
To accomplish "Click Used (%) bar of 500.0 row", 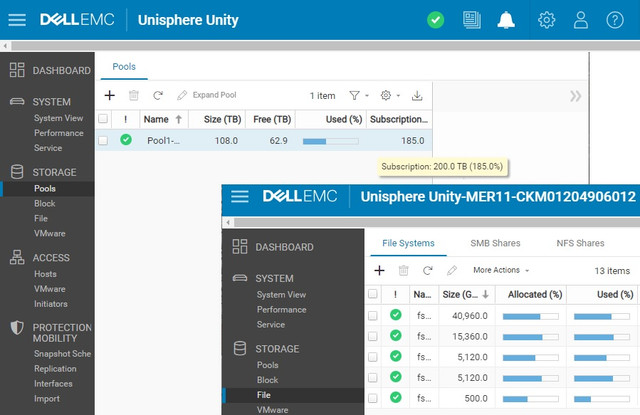I will 602,399.
